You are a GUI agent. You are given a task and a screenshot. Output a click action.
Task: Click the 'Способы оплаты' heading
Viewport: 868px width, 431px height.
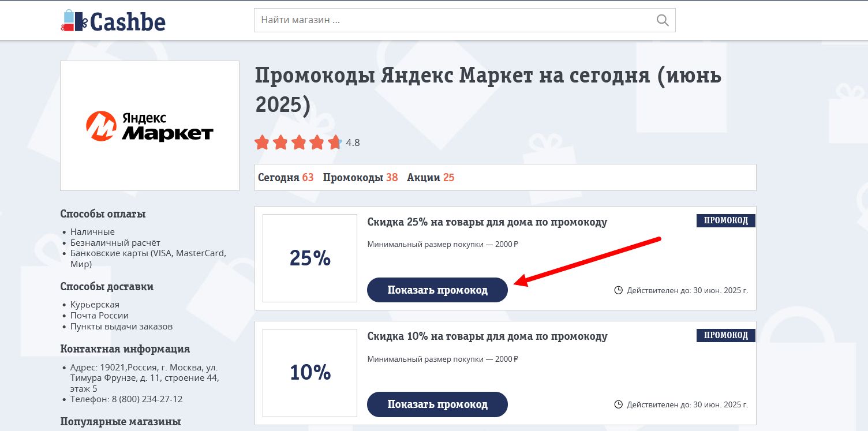click(103, 214)
